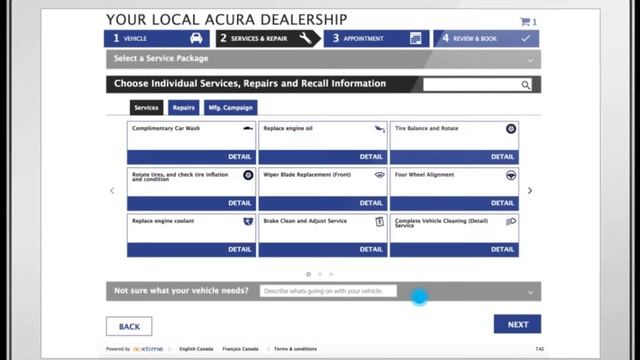
Task: Click the Four Wheel Alignment steering icon
Action: 511,175
